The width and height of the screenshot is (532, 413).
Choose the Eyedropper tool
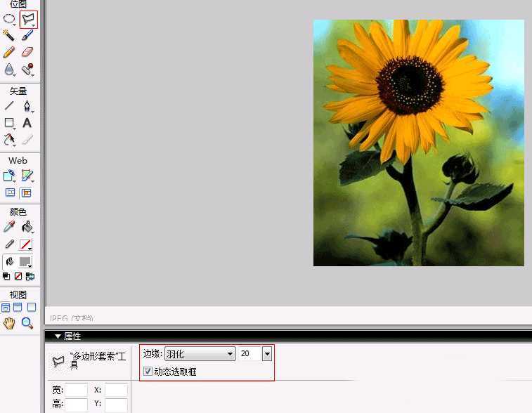9,226
